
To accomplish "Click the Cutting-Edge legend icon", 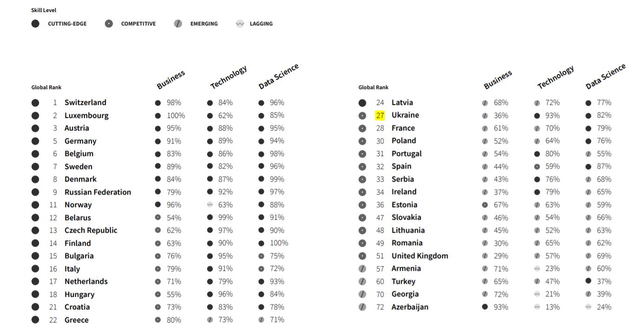I will (35, 24).
